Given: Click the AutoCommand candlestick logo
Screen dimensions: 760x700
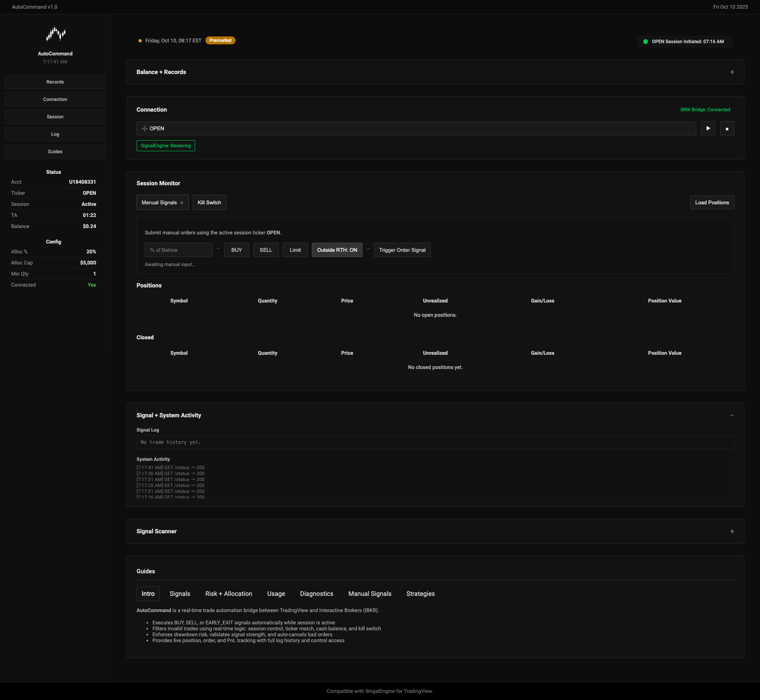Looking at the screenshot, I should [55, 34].
